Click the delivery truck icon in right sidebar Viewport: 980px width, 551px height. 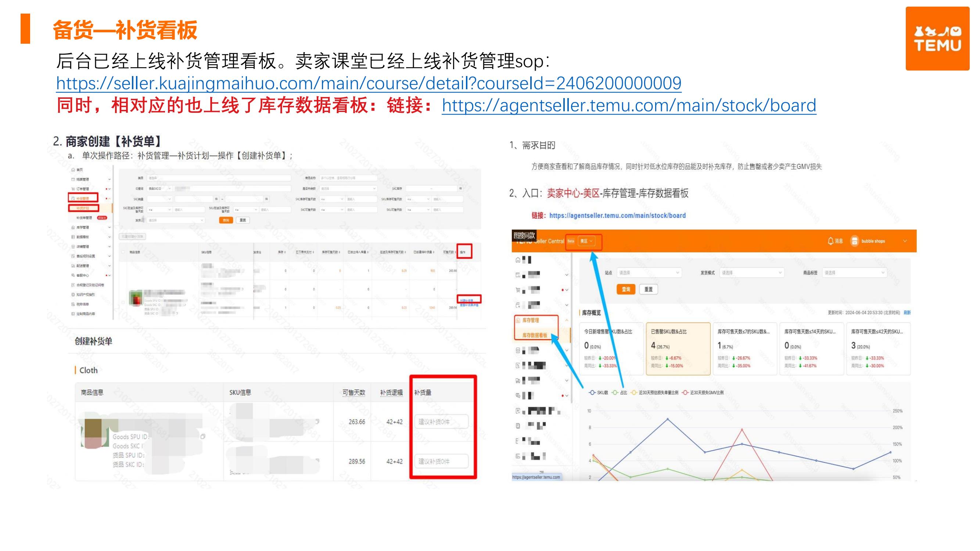click(518, 381)
